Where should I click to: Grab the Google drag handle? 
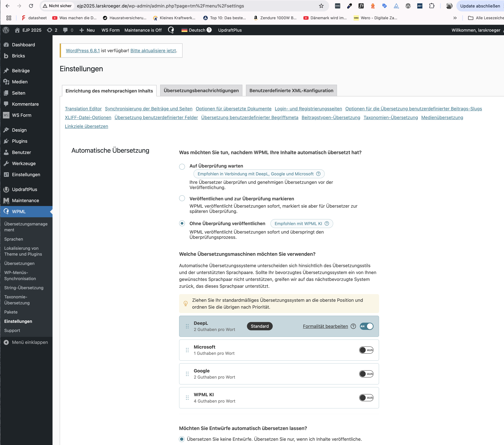[187, 374]
